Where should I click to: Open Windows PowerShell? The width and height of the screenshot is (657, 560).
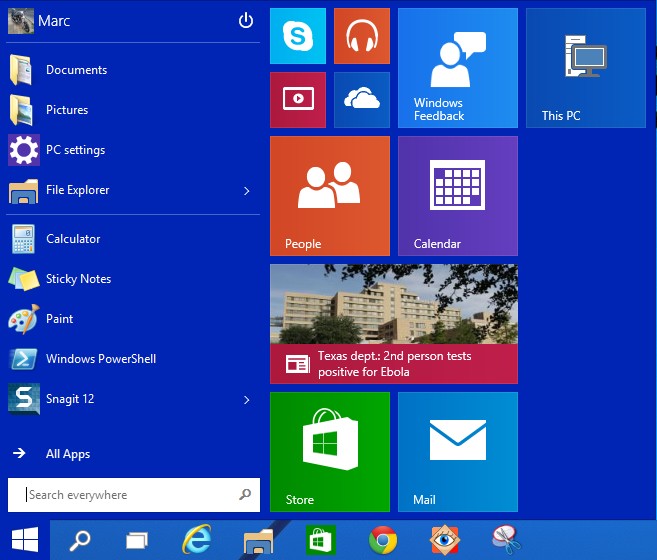point(133,359)
